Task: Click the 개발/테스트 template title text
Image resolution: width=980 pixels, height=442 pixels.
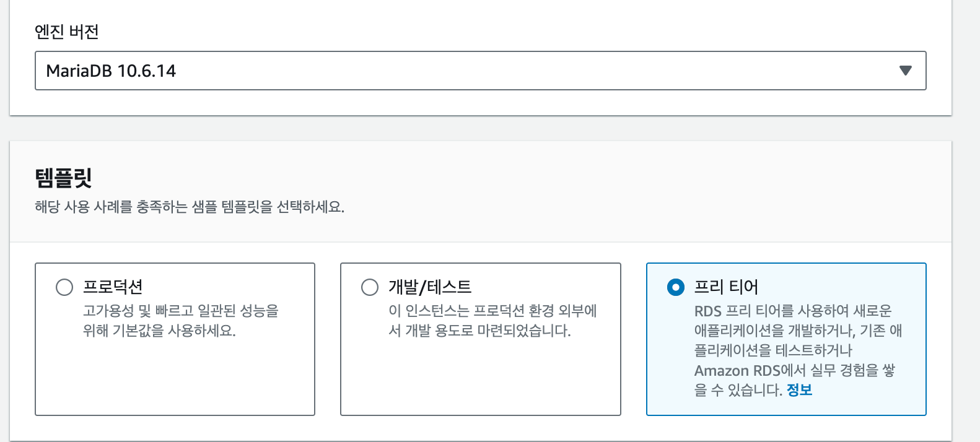Action: click(430, 287)
